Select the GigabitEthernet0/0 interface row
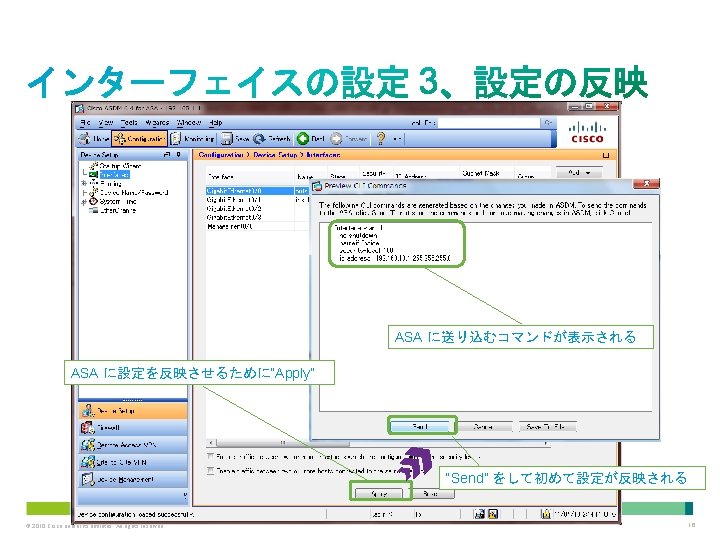Image resolution: width=720 pixels, height=540 pixels. [x=258, y=191]
